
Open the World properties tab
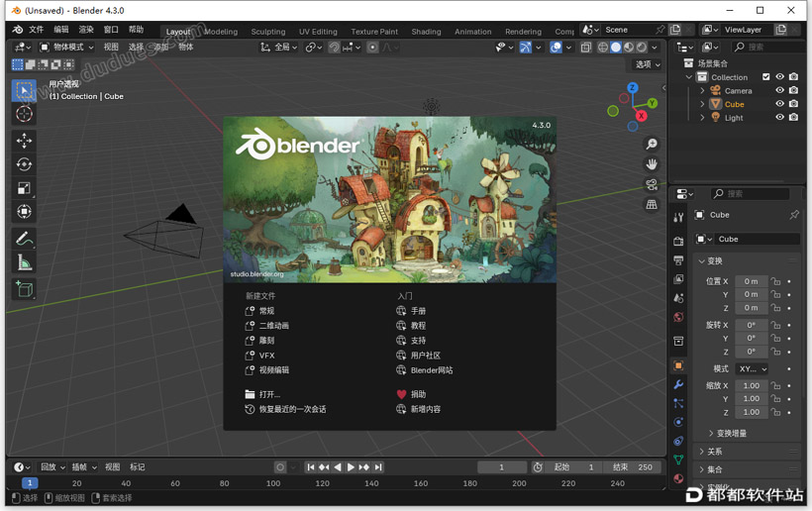tap(678, 317)
